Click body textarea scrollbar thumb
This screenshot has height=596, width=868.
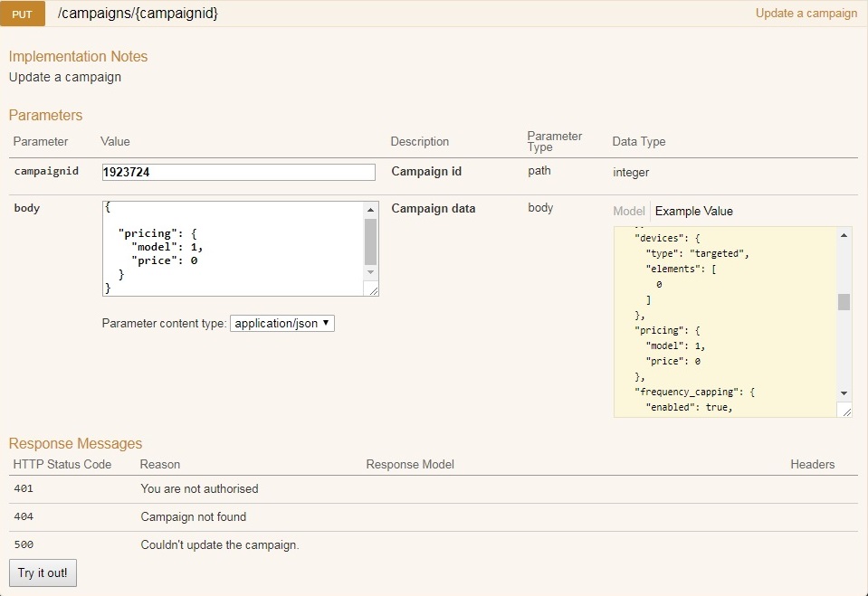(370, 240)
